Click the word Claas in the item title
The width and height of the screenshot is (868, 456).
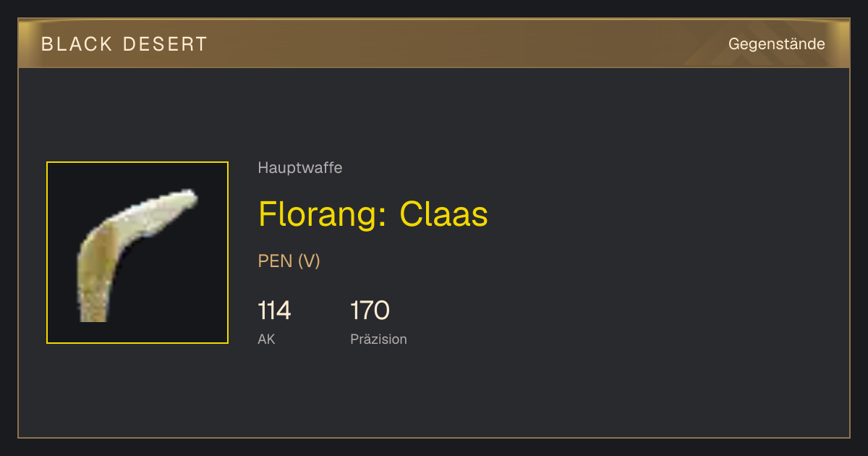click(x=444, y=214)
